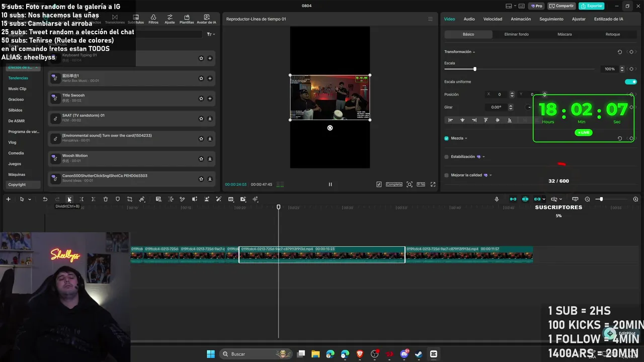Click the 9:16 aspect ratio button in player

coord(421,185)
